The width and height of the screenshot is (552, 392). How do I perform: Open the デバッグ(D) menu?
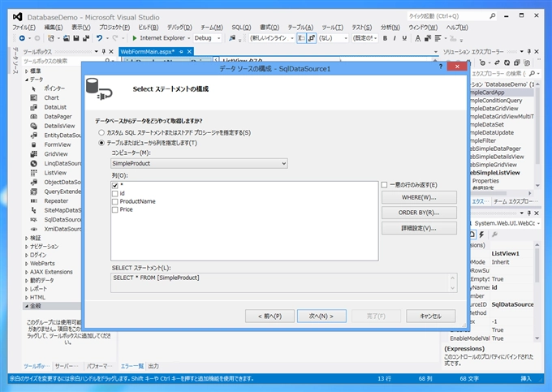coord(179,28)
